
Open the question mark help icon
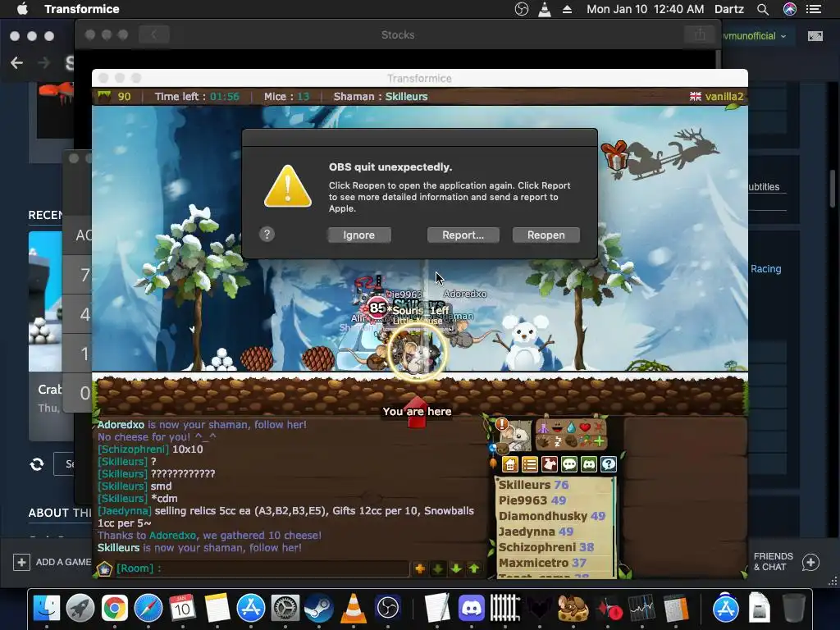click(609, 464)
